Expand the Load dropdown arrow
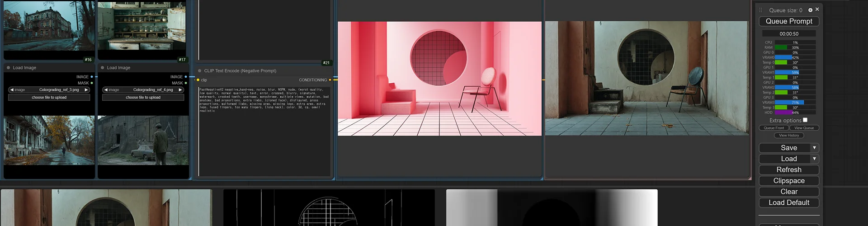Screen dimensions: 868x226 coord(814,159)
